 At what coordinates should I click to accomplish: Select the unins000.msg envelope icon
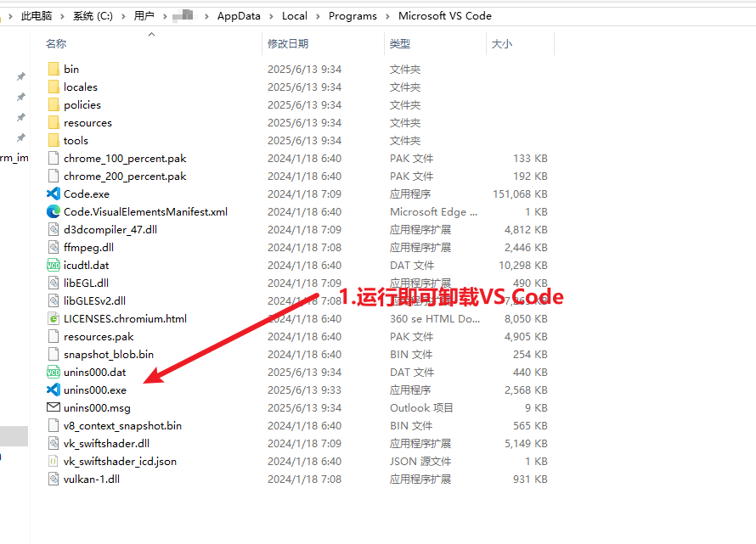(x=54, y=407)
